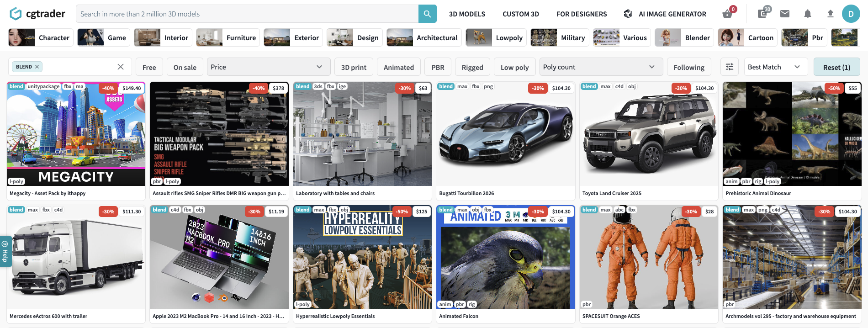Viewport: 868px width, 328px height.
Task: Select the Game category
Action: click(104, 37)
